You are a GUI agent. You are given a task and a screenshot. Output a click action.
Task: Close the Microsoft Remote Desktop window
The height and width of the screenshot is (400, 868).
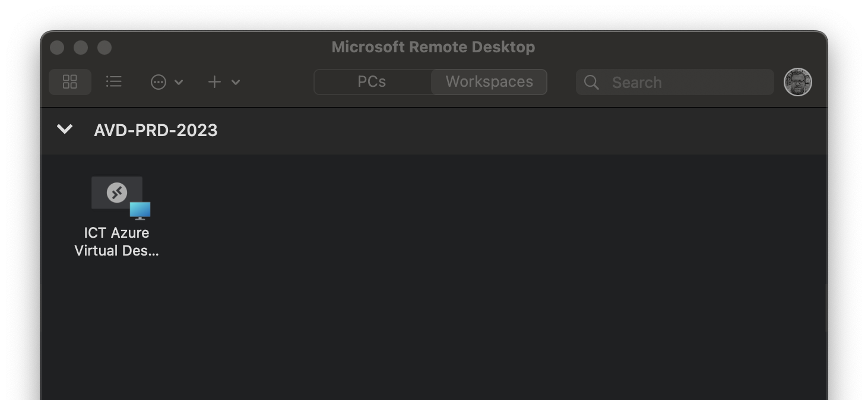(57, 48)
